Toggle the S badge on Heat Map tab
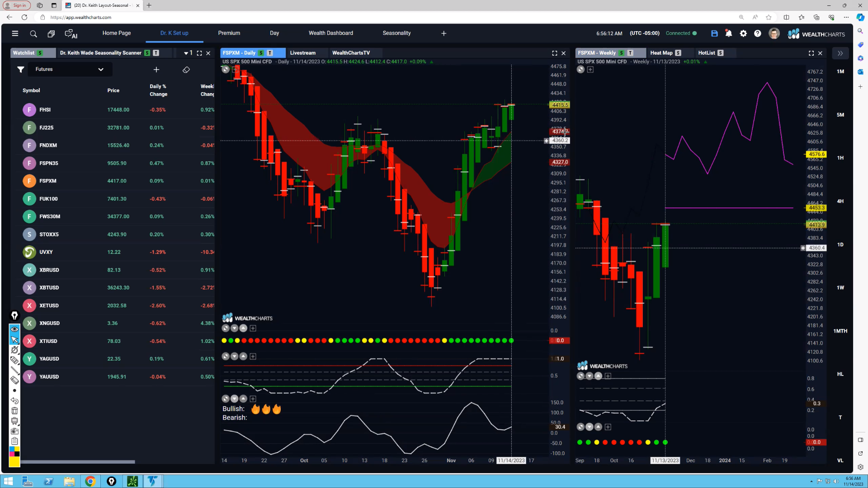Viewport: 868px width, 488px height. coord(678,53)
